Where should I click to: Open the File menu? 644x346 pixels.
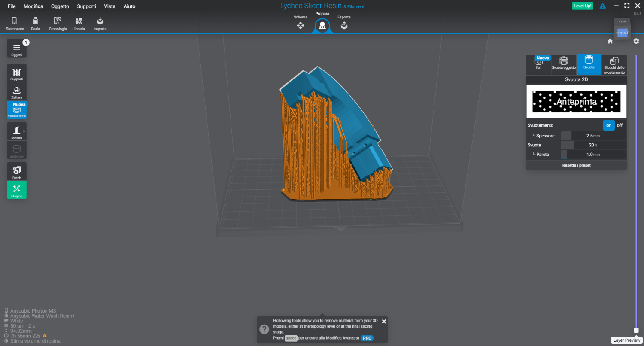[12, 6]
